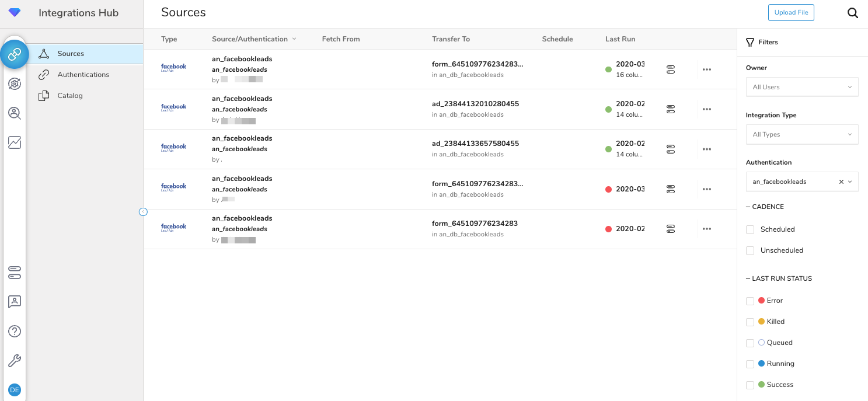Sort by Source/Authentication column header
The image size is (868, 401).
250,39
